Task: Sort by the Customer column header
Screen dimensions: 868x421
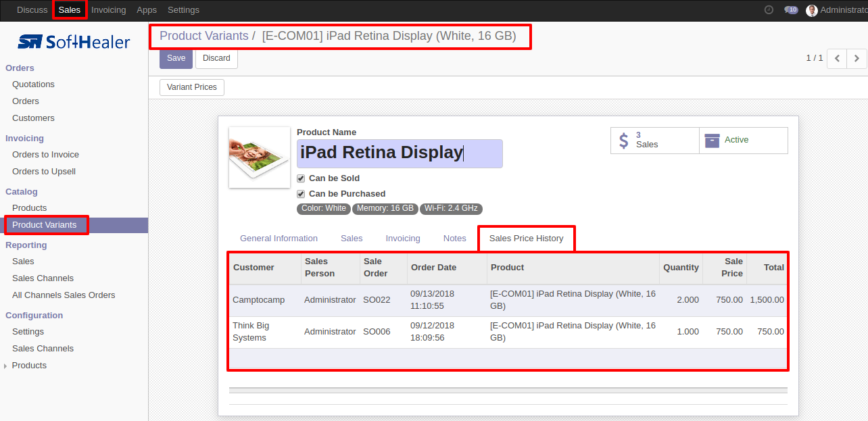Action: pos(265,268)
